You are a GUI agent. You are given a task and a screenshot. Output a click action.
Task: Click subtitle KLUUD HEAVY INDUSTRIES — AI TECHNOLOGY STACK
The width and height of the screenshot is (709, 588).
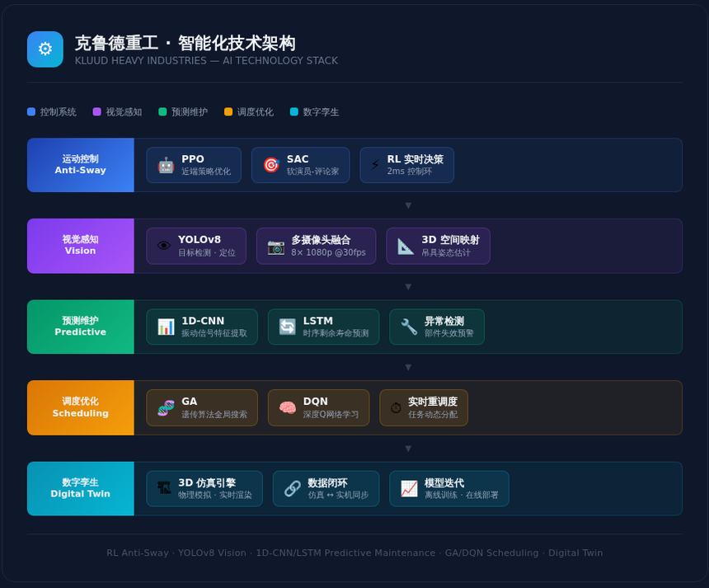[x=206, y=60]
